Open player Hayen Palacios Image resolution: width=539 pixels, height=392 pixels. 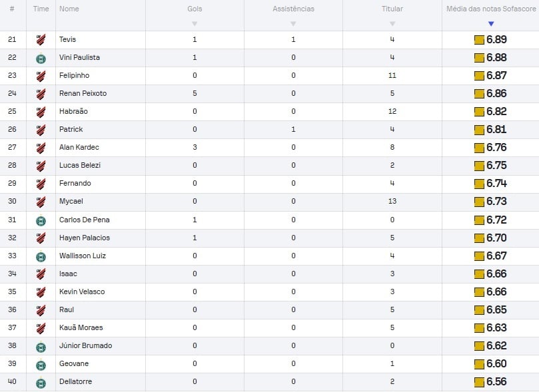[x=85, y=238]
